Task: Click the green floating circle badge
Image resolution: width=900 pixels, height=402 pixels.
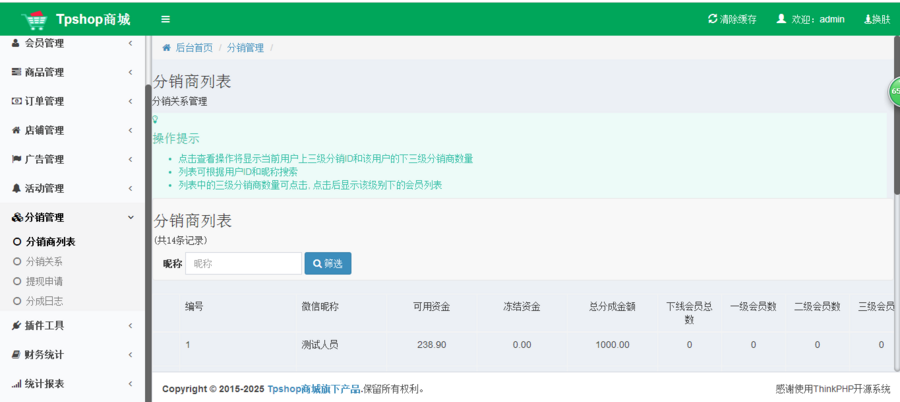Action: click(x=894, y=91)
